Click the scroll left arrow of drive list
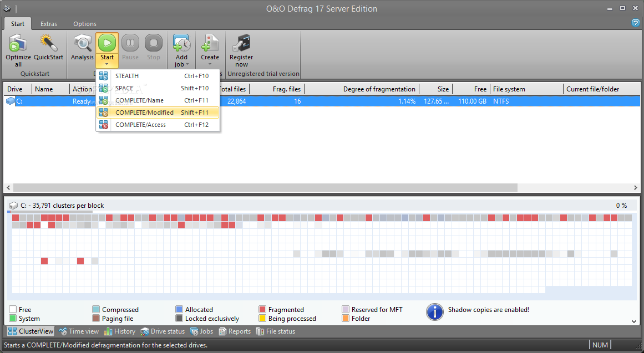This screenshot has width=644, height=353. pos(8,187)
